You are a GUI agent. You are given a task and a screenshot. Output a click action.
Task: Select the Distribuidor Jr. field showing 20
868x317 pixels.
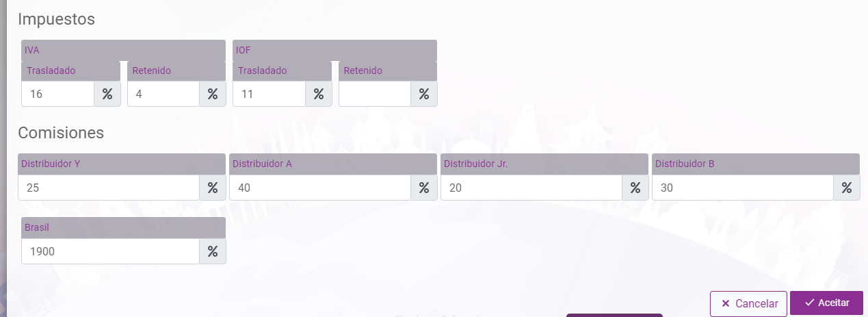[x=531, y=188]
